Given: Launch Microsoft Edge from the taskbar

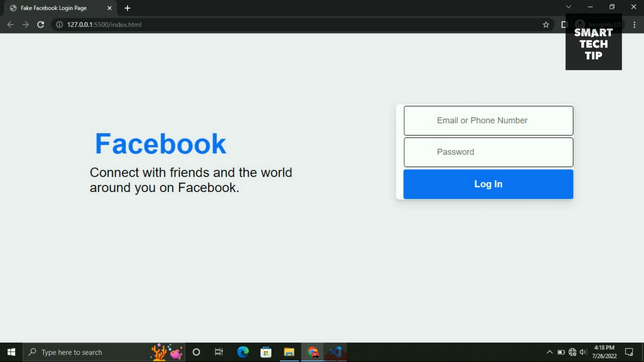Looking at the screenshot, I should (x=243, y=352).
